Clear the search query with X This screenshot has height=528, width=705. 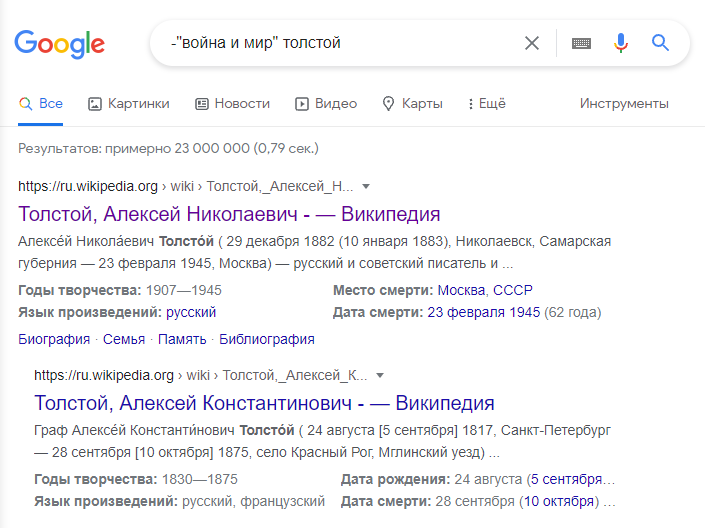pyautogui.click(x=531, y=43)
